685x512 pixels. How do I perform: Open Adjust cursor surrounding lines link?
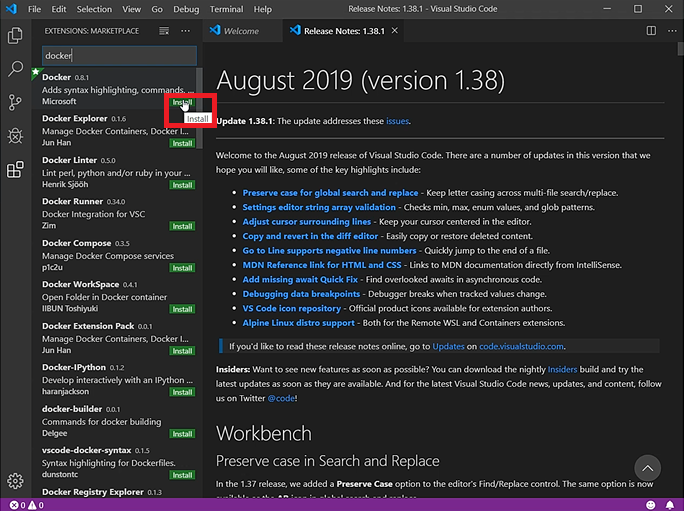pyautogui.click(x=307, y=221)
